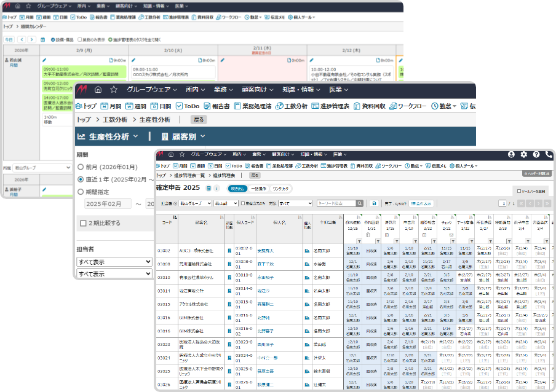The image size is (556, 392).
Task: Select the 前月 (2026年01月) radio button
Action: tap(81, 167)
